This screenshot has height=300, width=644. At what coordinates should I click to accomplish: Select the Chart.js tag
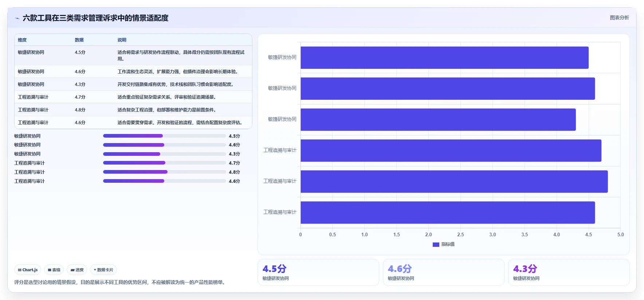pyautogui.click(x=28, y=270)
